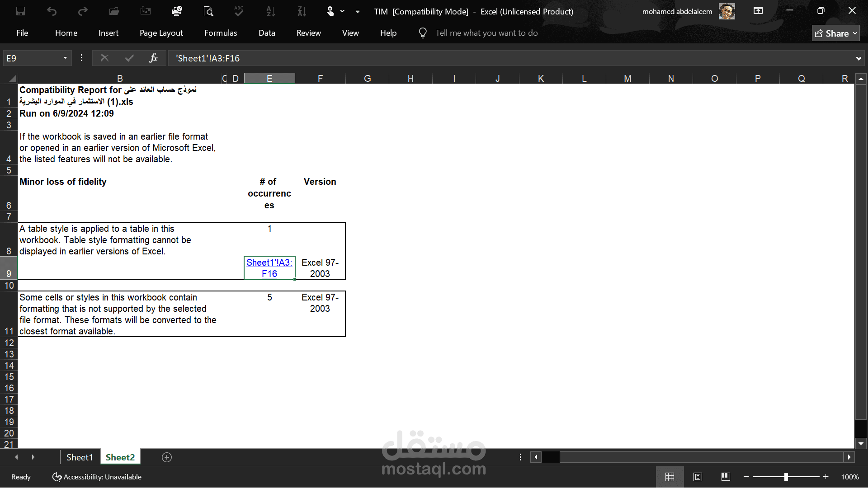Switch to Normal view icon
The image size is (868, 488).
coord(670,477)
